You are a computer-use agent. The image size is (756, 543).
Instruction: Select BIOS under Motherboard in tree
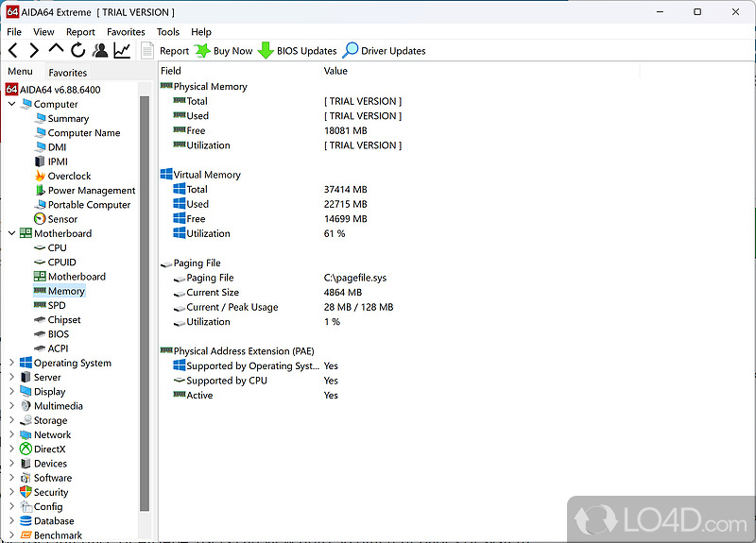point(59,334)
